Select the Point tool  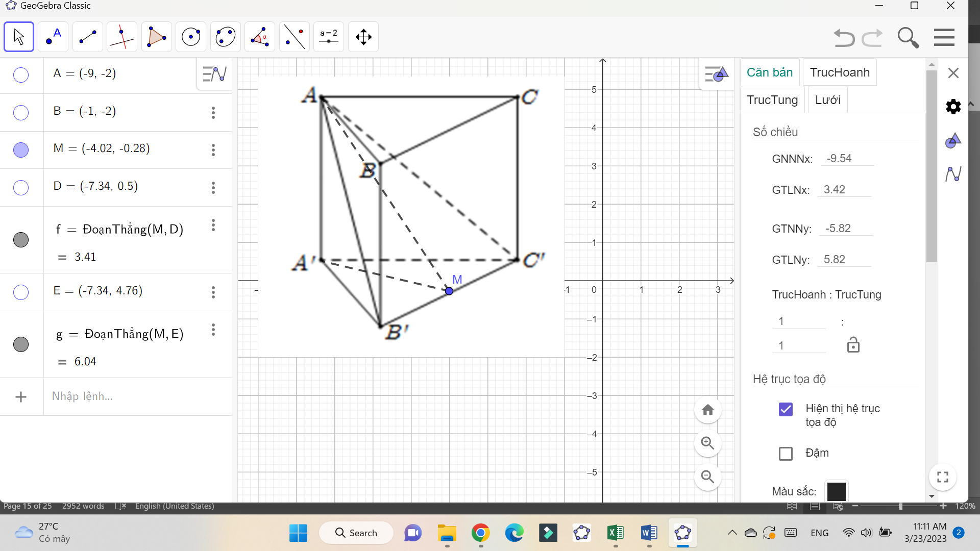coord(53,37)
